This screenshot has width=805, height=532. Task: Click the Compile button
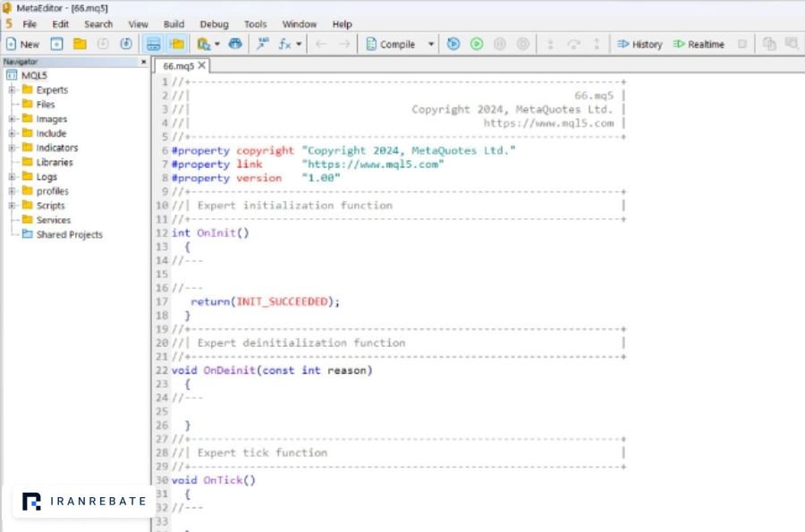(391, 44)
